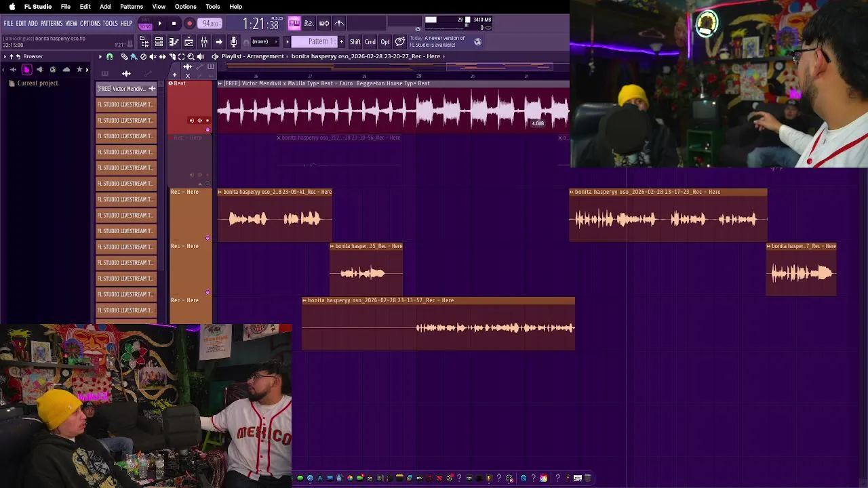This screenshot has height=488, width=868.
Task: Open the Apple menu
Action: click(12, 7)
